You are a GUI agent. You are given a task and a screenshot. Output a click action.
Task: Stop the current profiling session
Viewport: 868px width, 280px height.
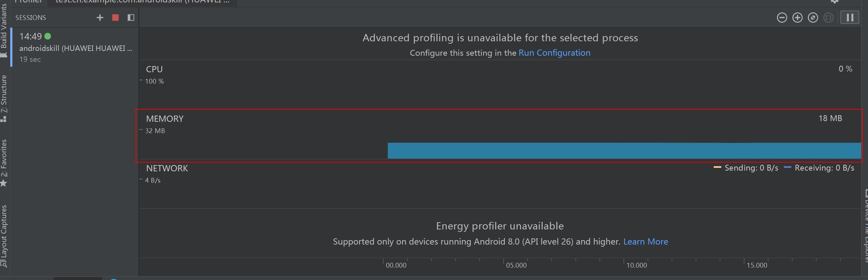(x=115, y=18)
